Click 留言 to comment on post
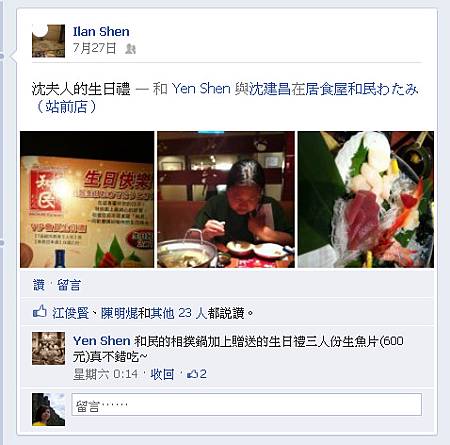The width and height of the screenshot is (450, 445). tap(69, 285)
